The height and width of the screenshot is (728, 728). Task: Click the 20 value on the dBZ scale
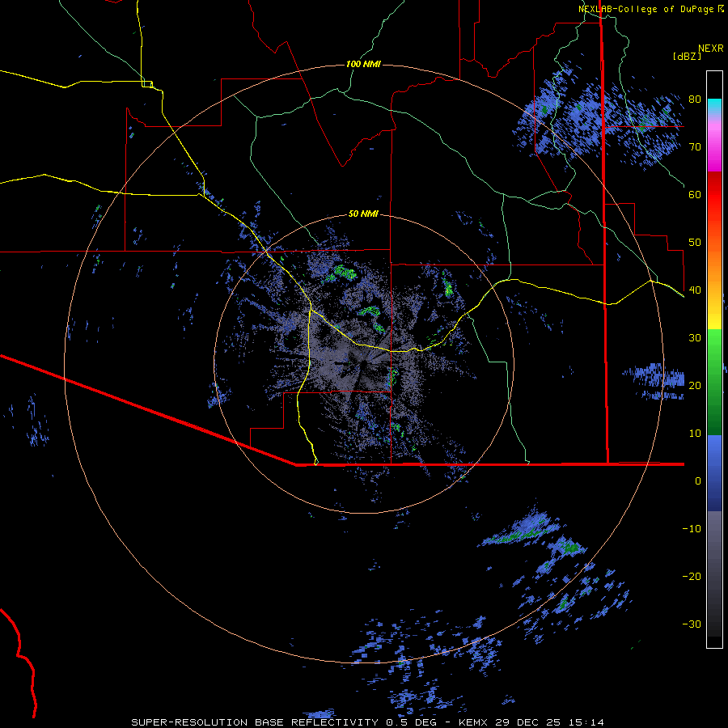695,385
